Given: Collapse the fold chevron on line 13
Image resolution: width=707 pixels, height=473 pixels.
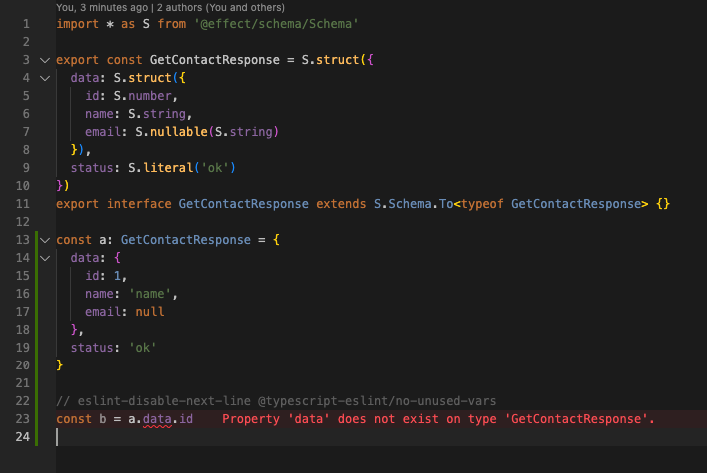Looking at the screenshot, I should click(x=45, y=240).
